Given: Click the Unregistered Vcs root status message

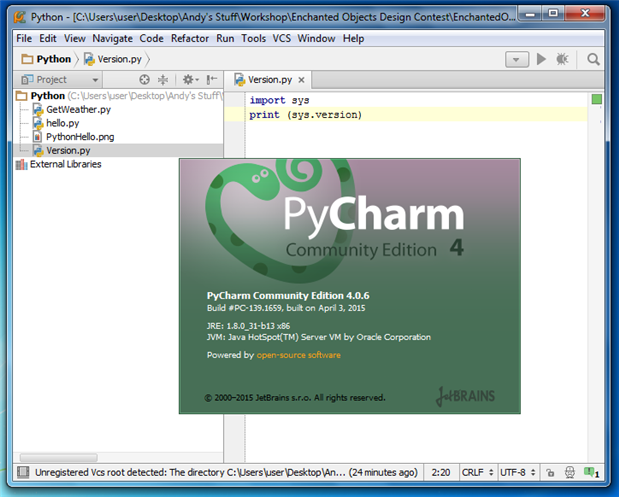Looking at the screenshot, I should point(226,473).
